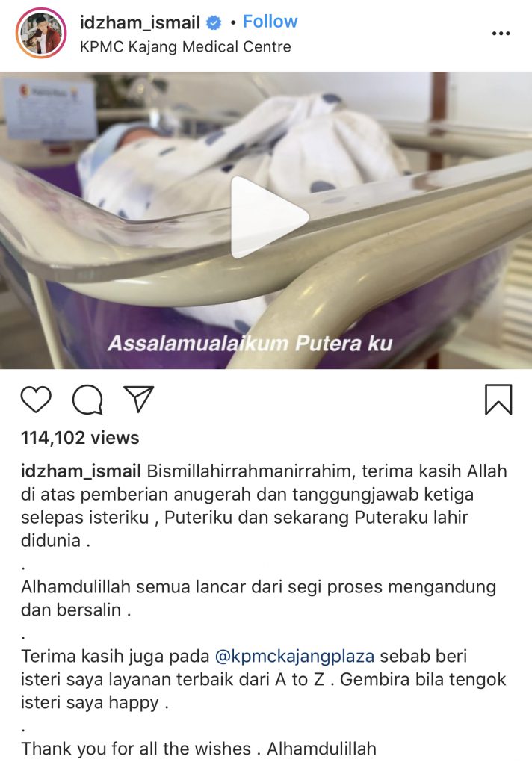Open idzham_ismail profile picture
Screen dimensions: 532x765
click(41, 33)
